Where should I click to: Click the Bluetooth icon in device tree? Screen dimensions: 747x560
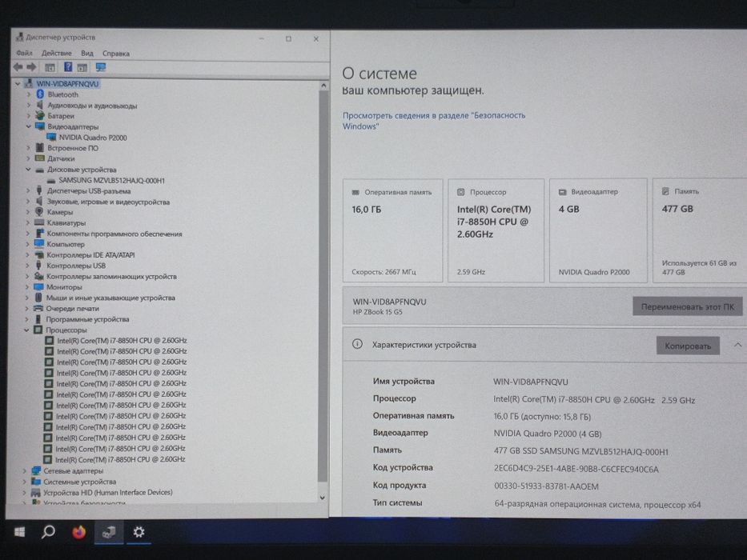(x=40, y=94)
